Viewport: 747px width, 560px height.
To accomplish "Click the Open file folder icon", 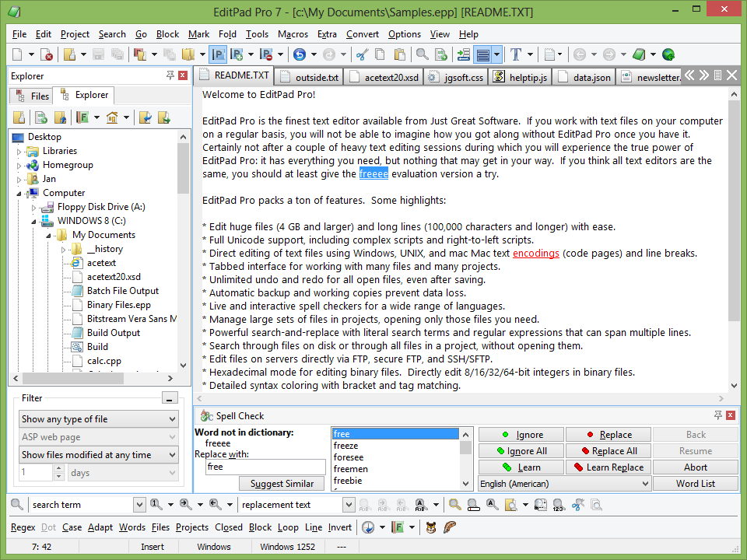I will pos(69,54).
